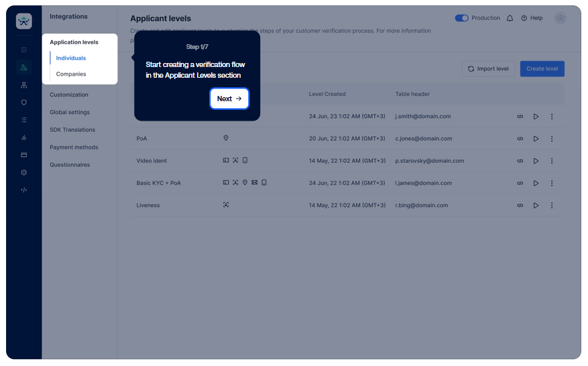This screenshot has width=588, height=366.
Task: Open three-dot menu for j.smith row
Action: tap(552, 117)
